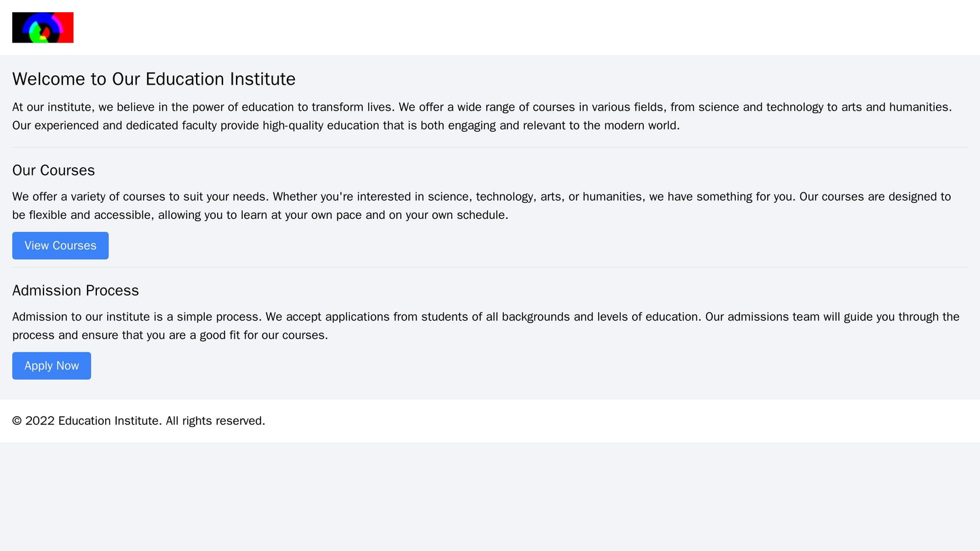The height and width of the screenshot is (551, 980).
Task: Click the colorful logo image in header
Action: point(43,28)
